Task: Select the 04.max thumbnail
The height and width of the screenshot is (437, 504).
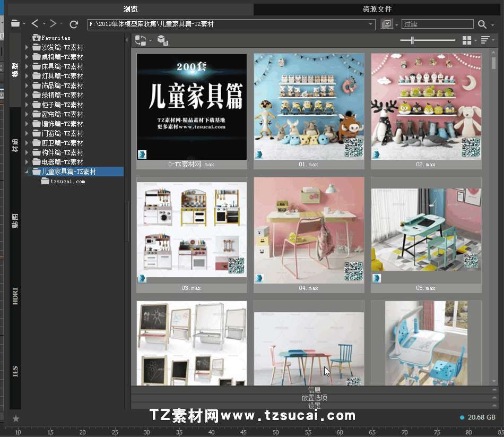Action: point(309,228)
